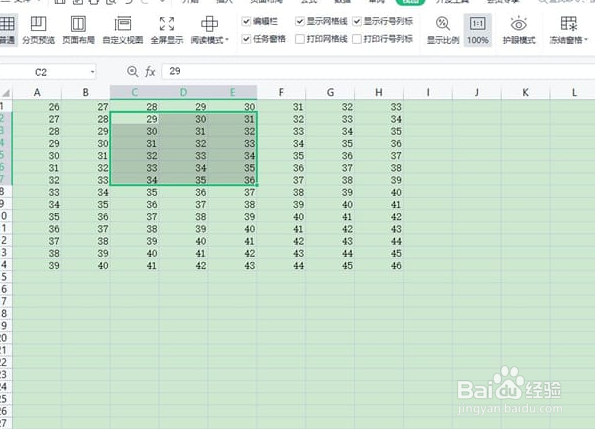Select cell F1 containing 31
Image resolution: width=596 pixels, height=429 pixels.
281,107
